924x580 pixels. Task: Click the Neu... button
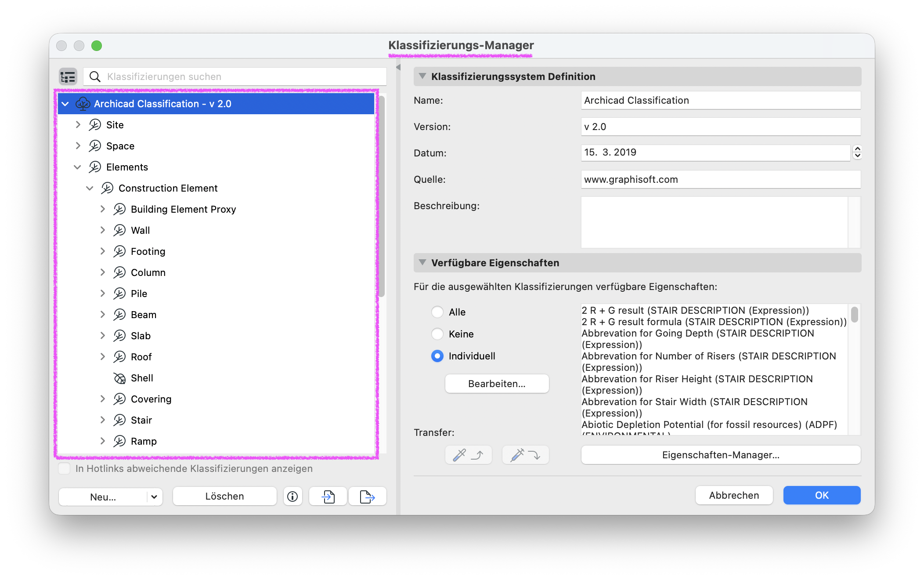click(103, 497)
